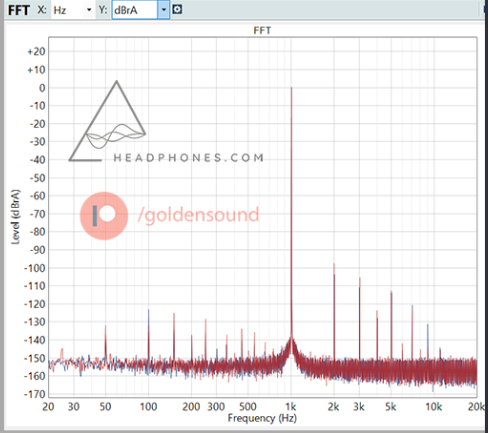This screenshot has height=433, width=488.
Task: Open the Y axis dBrA unit dropdown arrow
Action: point(163,10)
